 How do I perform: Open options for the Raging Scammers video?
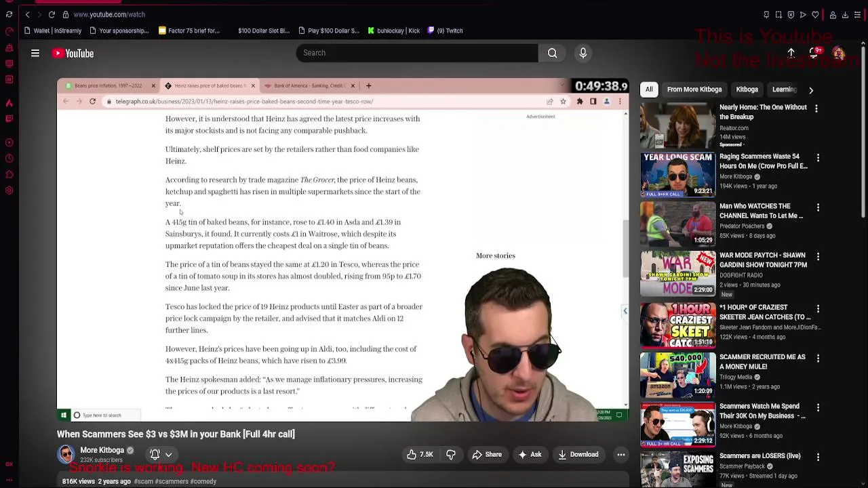(x=818, y=158)
